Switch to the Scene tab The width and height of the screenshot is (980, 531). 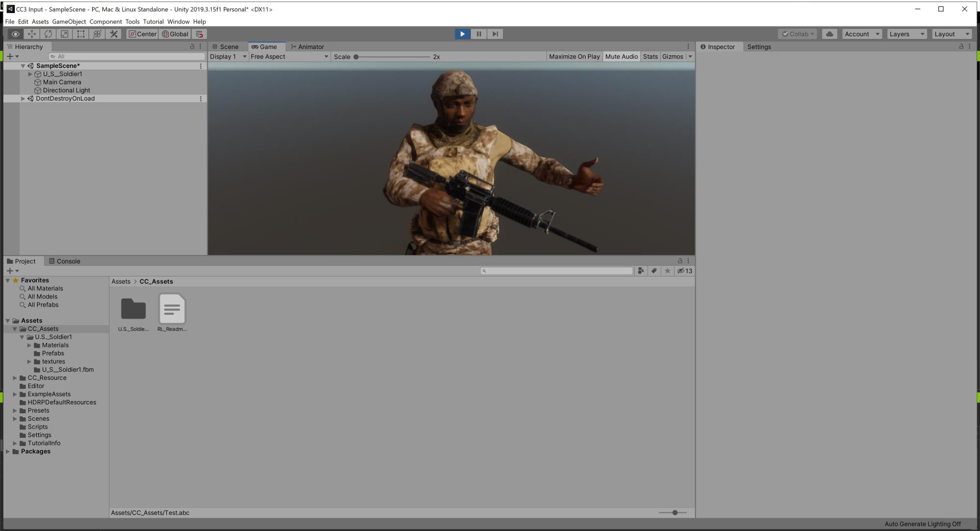point(226,47)
